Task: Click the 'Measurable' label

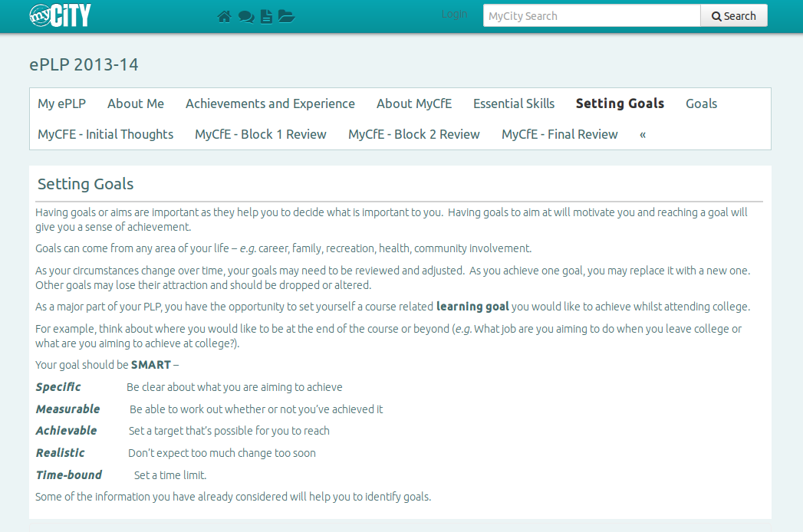Action: [x=67, y=409]
